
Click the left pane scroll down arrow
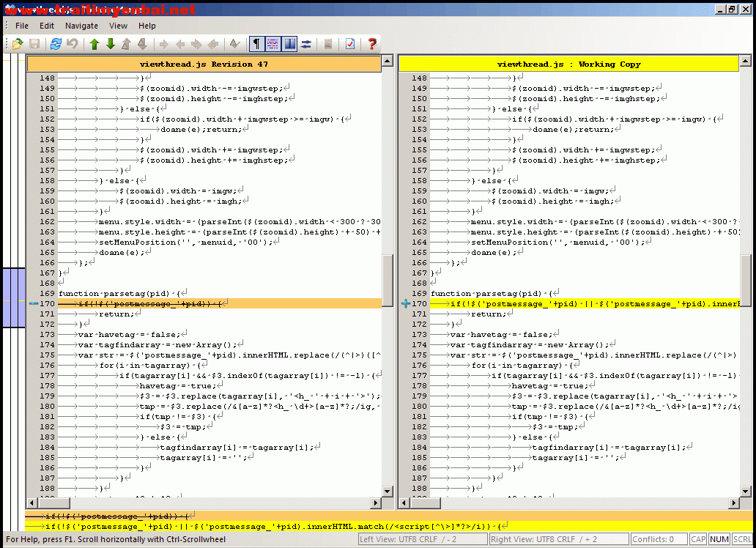[388, 491]
